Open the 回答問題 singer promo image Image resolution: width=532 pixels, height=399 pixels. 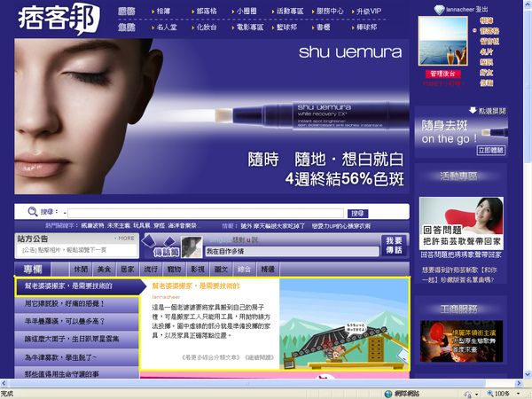[461, 223]
